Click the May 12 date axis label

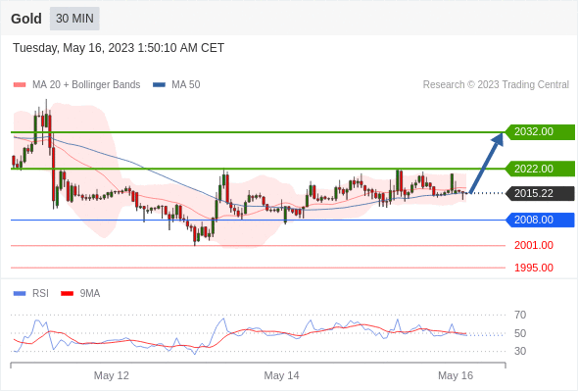[x=112, y=375]
